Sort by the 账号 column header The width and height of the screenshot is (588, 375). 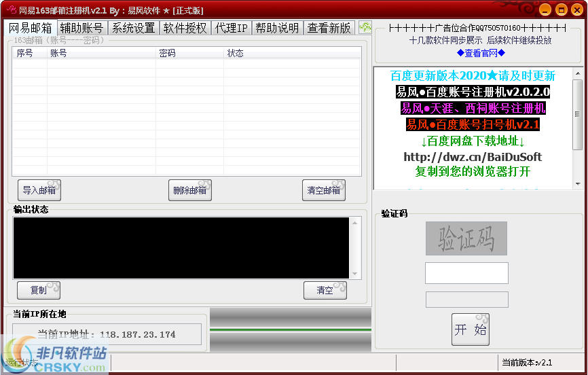[x=101, y=53]
